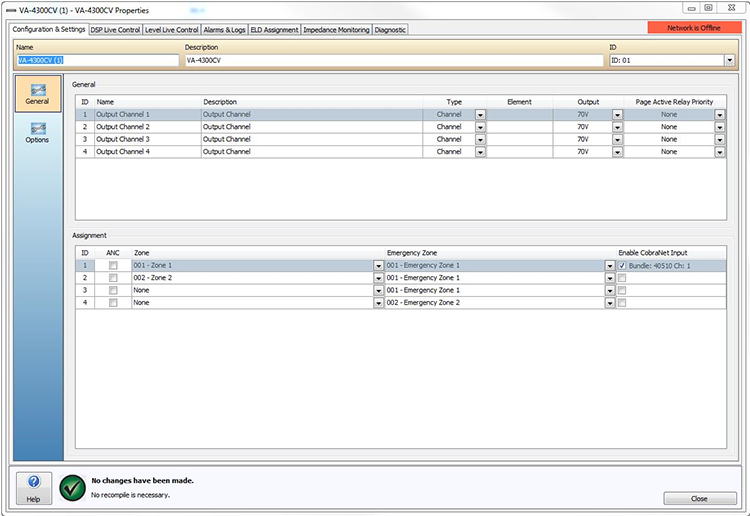Open Emergency Zone dropdown for 002 - Emergency Zone 2
The image size is (750, 516).
click(610, 303)
